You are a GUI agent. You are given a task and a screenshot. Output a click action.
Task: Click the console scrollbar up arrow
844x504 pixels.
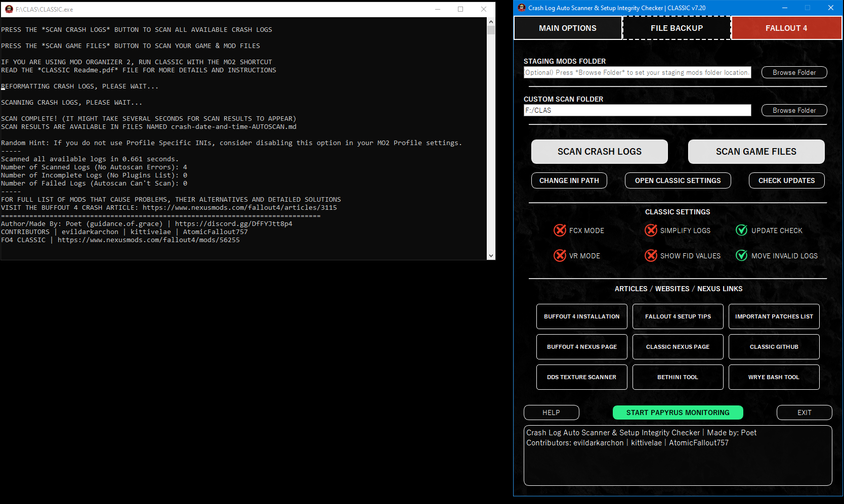tap(490, 22)
